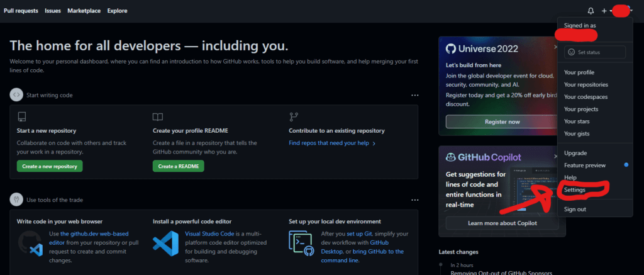Select Your repositories from the user menu
The image size is (644, 275).
point(586,85)
